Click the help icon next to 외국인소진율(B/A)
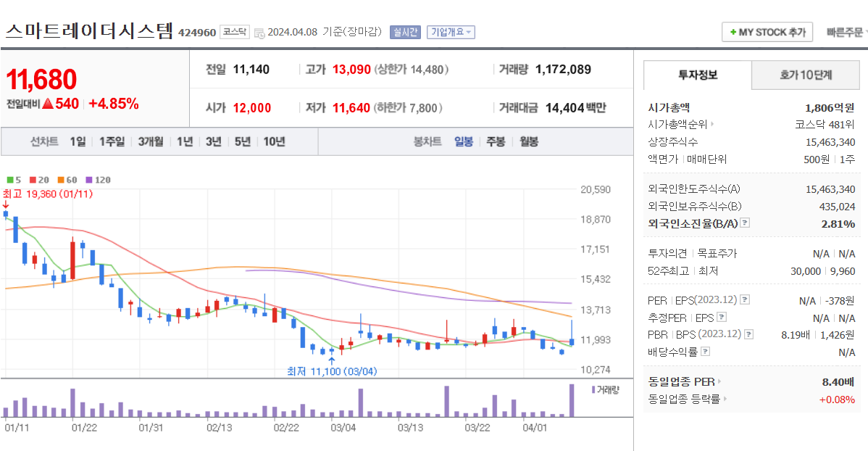This screenshot has height=451, width=868. pyautogui.click(x=745, y=223)
